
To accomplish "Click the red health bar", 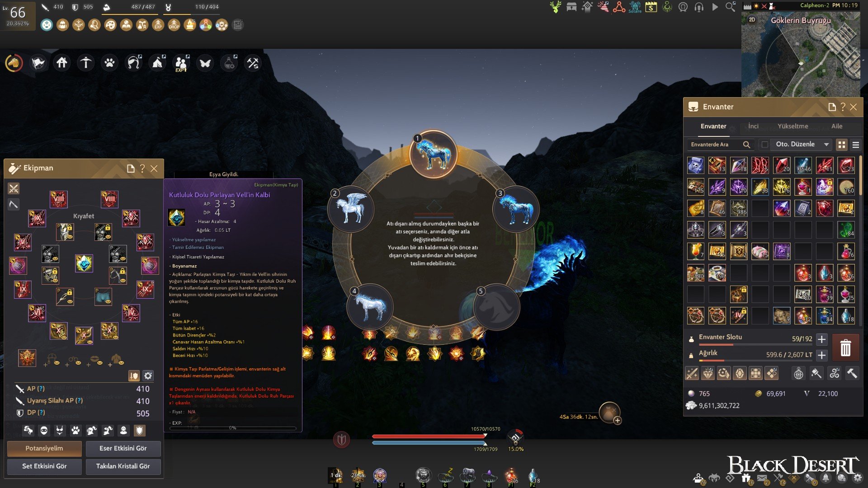I will coord(429,436).
